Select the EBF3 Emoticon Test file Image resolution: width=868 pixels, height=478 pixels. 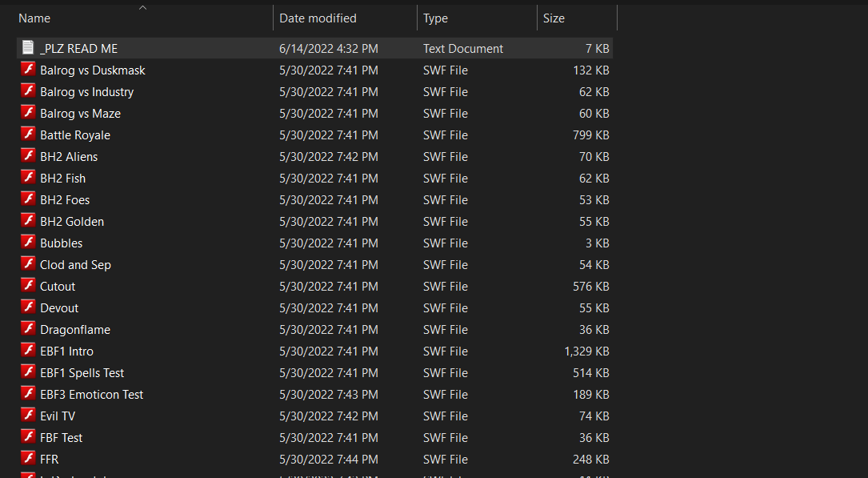click(x=91, y=395)
